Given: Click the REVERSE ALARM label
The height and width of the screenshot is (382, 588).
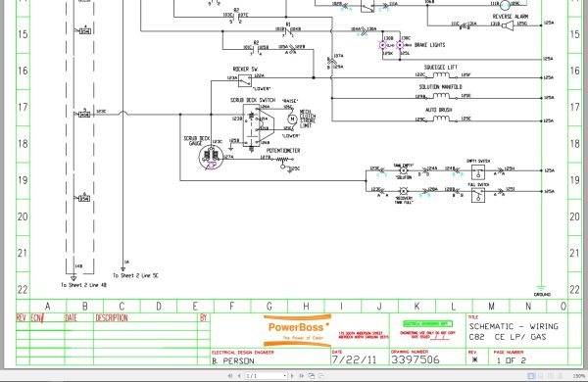Looking at the screenshot, I should 511,17.
